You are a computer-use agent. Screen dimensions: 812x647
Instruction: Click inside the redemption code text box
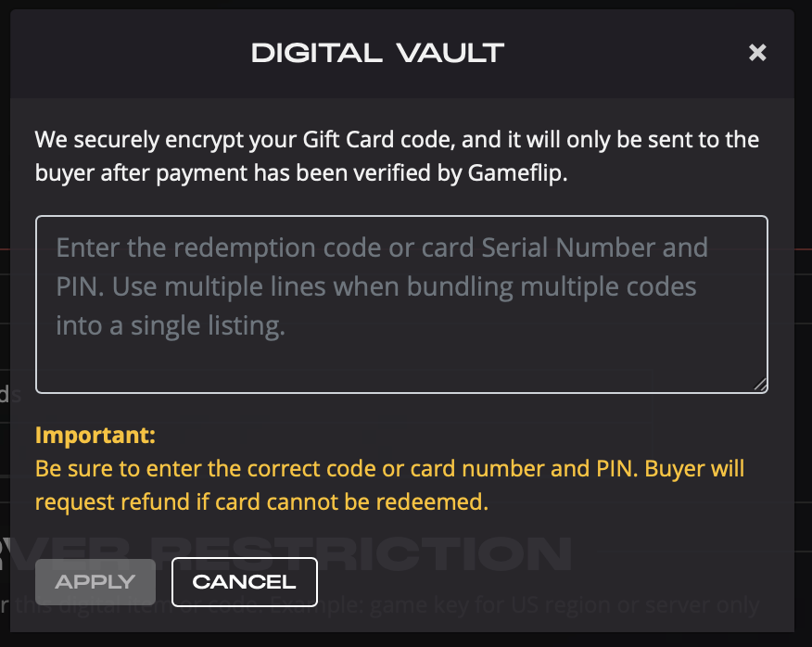click(400, 304)
